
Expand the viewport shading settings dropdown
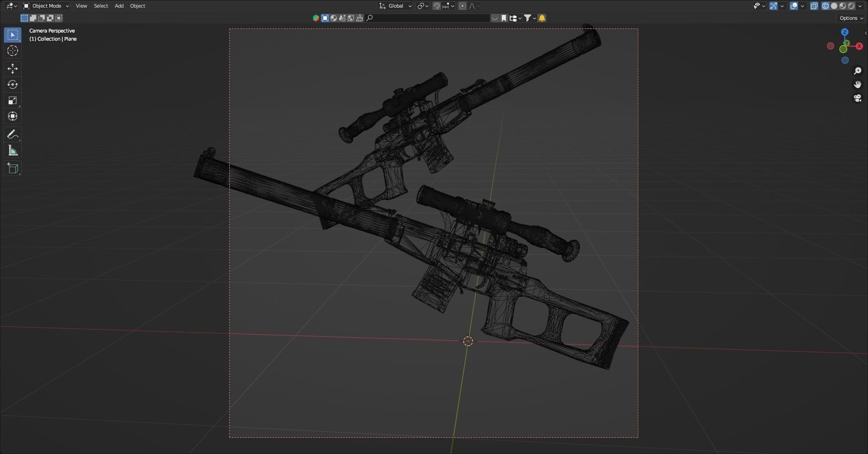pyautogui.click(x=858, y=6)
